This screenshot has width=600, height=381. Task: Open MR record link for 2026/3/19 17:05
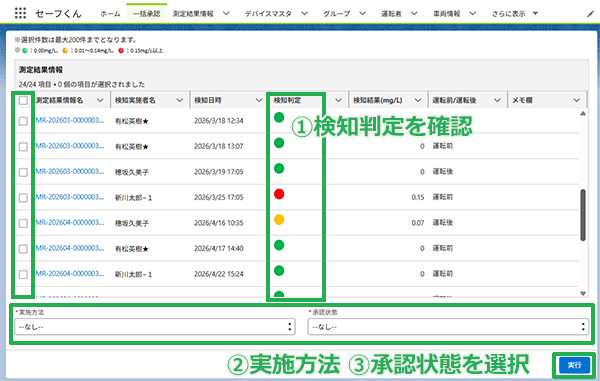(70, 171)
